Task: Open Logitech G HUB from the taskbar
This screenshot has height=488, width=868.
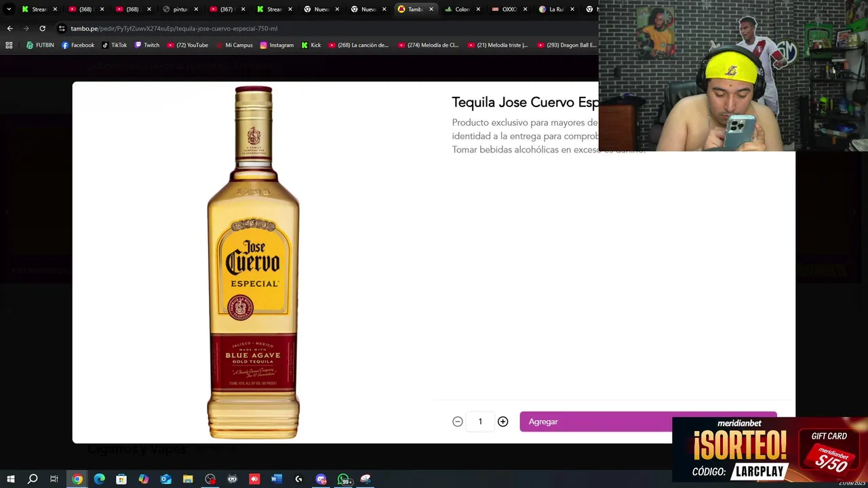Action: click(299, 479)
